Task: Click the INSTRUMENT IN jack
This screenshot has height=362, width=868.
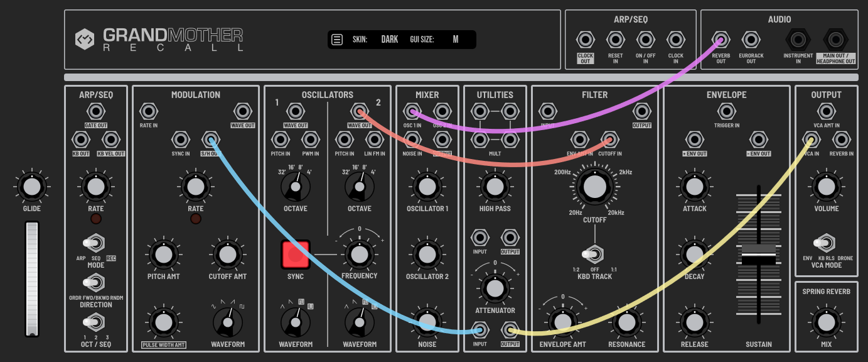Action: coord(798,40)
